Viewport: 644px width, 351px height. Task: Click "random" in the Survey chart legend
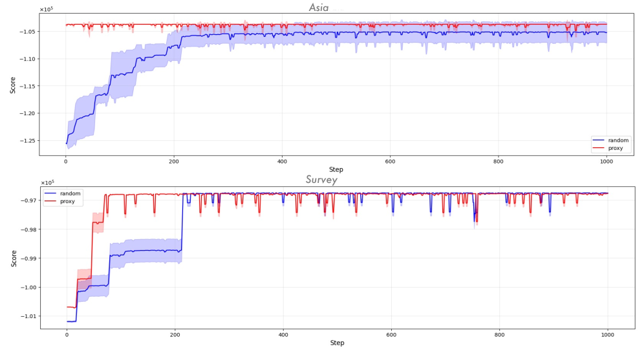pos(70,193)
